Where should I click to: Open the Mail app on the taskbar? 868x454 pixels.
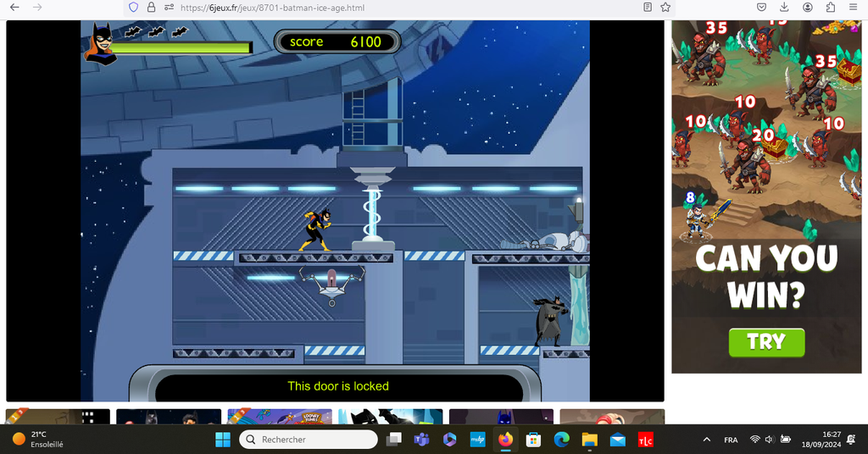tap(617, 440)
